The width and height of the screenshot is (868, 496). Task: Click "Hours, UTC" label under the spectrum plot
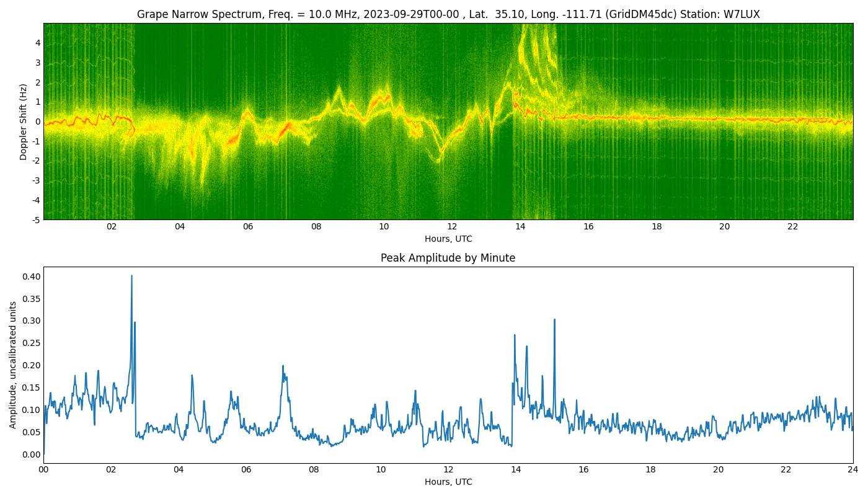click(448, 239)
